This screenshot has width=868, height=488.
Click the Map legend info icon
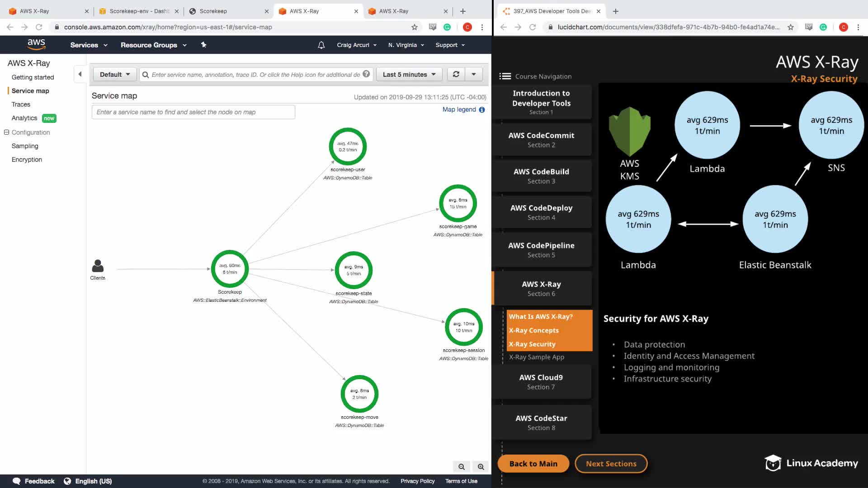click(x=482, y=110)
